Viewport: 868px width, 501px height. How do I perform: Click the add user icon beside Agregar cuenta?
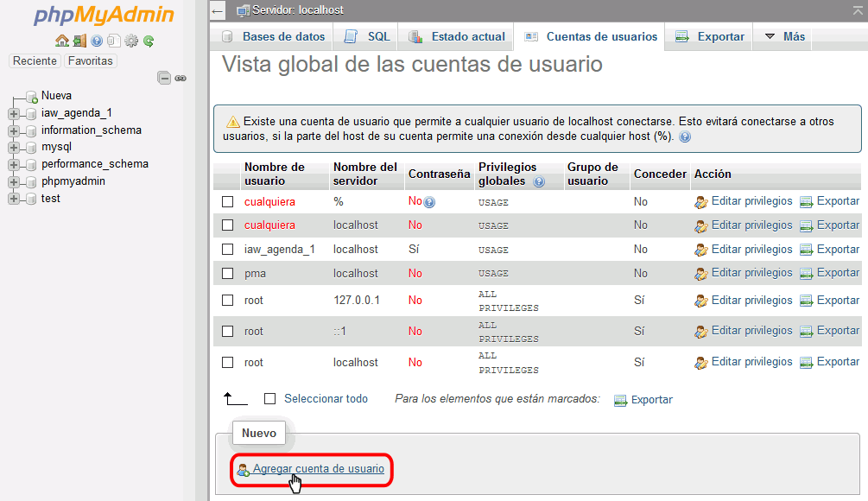click(x=243, y=470)
